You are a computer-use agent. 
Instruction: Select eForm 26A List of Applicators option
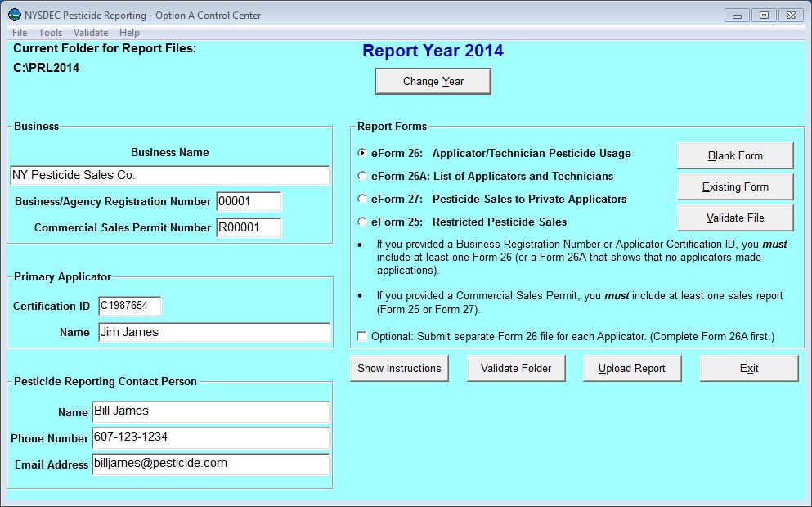pyautogui.click(x=362, y=176)
